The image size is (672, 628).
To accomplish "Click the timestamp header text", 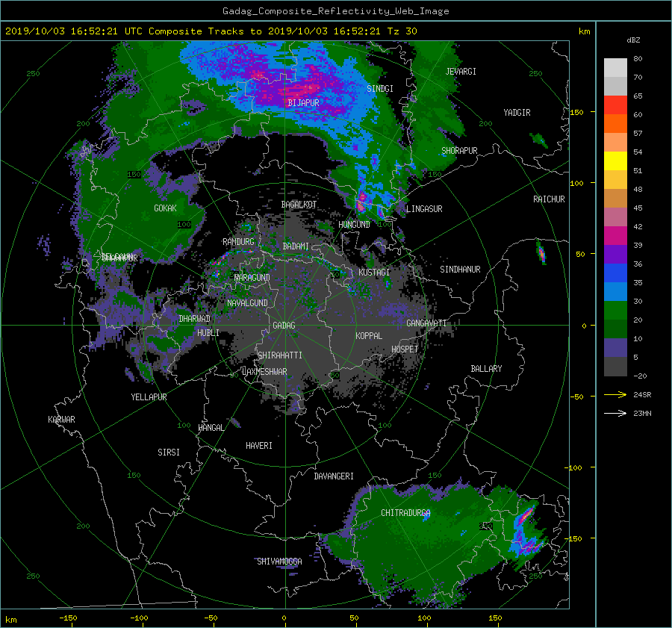I will (x=211, y=31).
